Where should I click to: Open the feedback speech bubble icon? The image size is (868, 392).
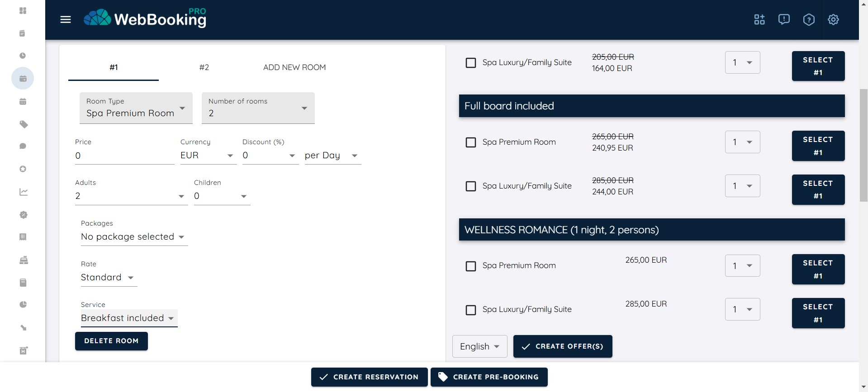[x=783, y=19]
